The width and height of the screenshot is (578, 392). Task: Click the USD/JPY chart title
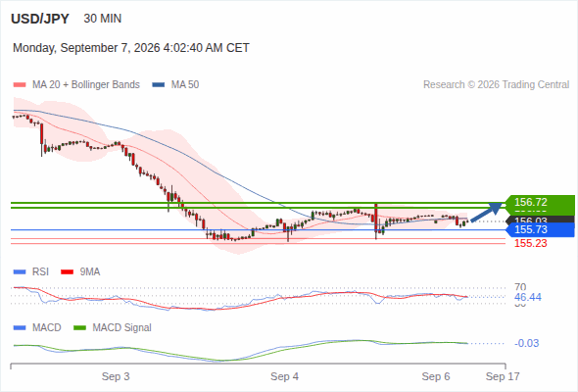coord(40,19)
